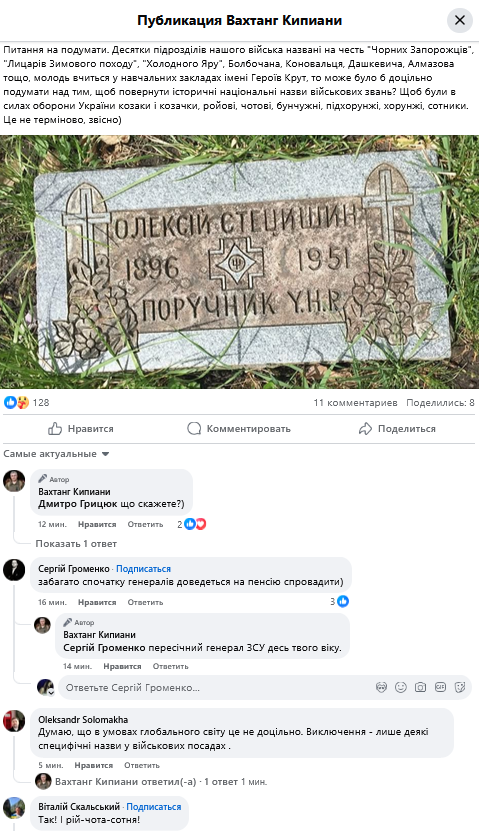
Task: Open the emoji picker in reply box
Action: click(401, 687)
